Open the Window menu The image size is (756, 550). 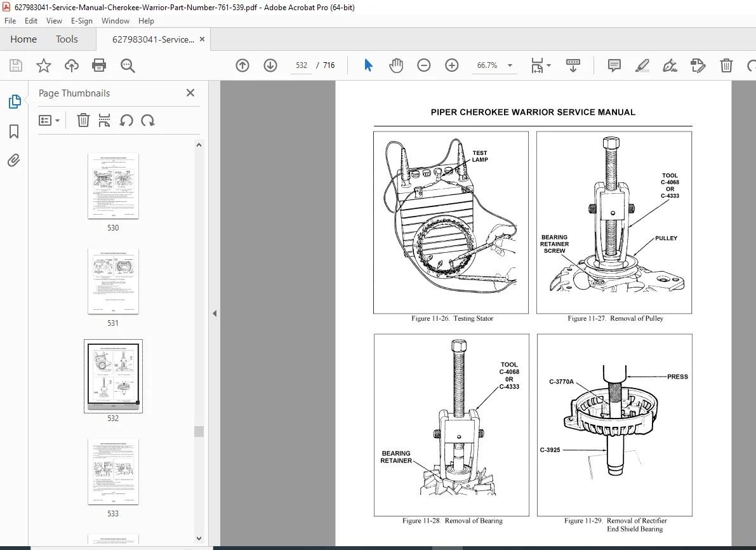(116, 21)
